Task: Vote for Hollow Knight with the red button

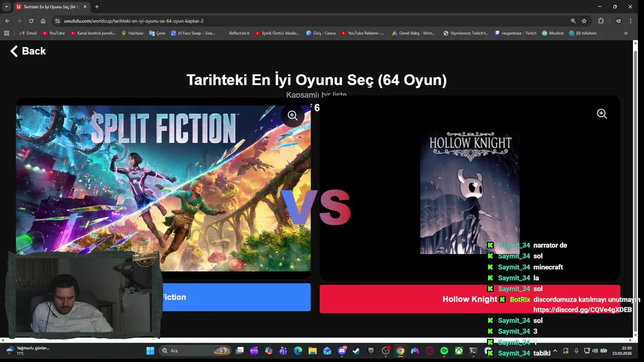Action: pyautogui.click(x=469, y=299)
